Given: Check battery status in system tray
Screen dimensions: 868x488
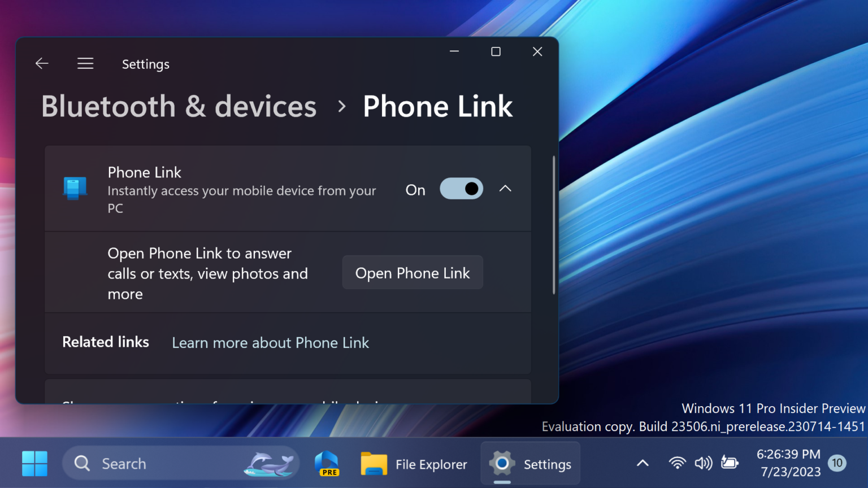Looking at the screenshot, I should click(x=730, y=463).
